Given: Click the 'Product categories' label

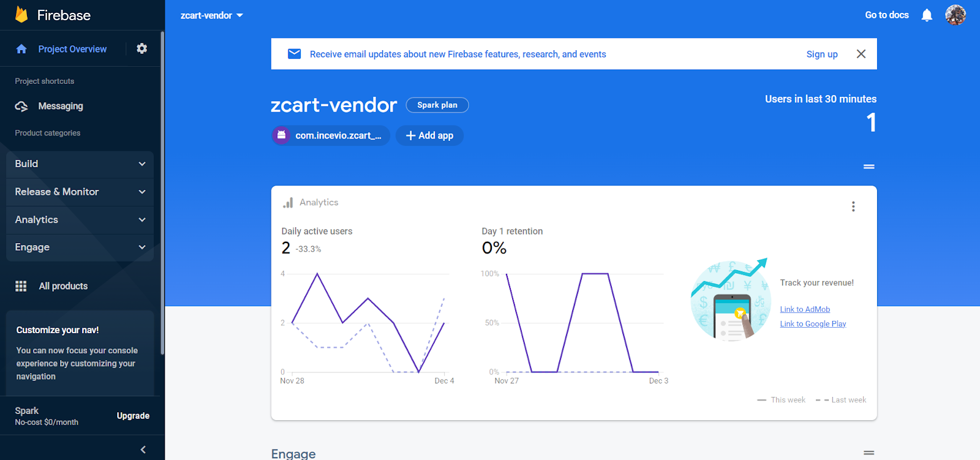Looking at the screenshot, I should pos(48,133).
